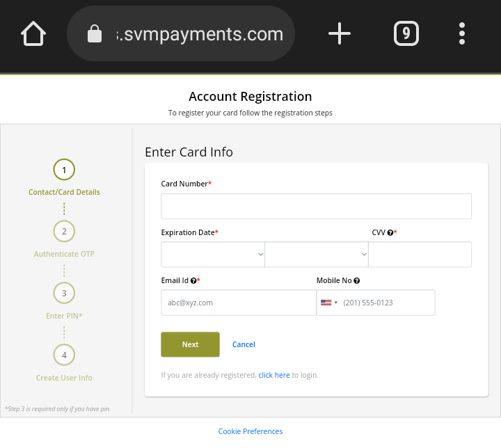The height and width of the screenshot is (448, 501).
Task: Select step 2 Authenticate OTP
Action: pyautogui.click(x=64, y=232)
